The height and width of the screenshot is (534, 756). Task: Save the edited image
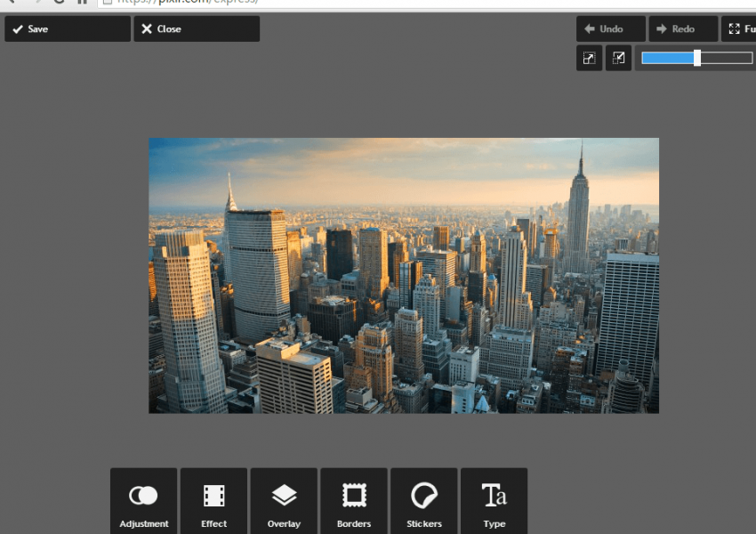pos(67,28)
